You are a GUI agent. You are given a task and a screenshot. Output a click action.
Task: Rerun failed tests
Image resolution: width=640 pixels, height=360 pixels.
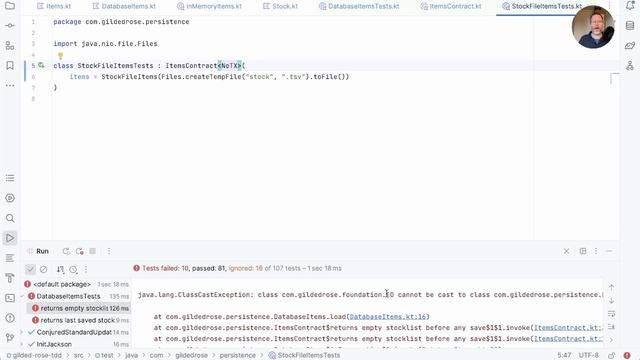point(80,251)
